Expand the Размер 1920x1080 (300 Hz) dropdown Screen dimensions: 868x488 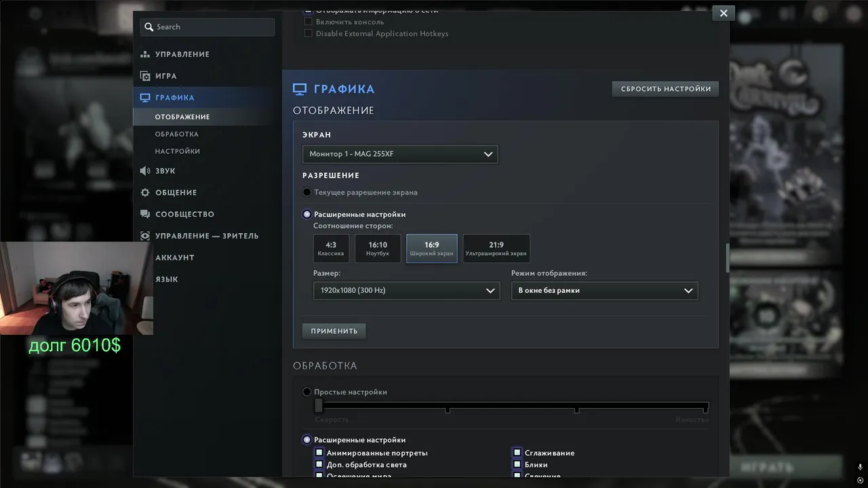[x=406, y=290]
